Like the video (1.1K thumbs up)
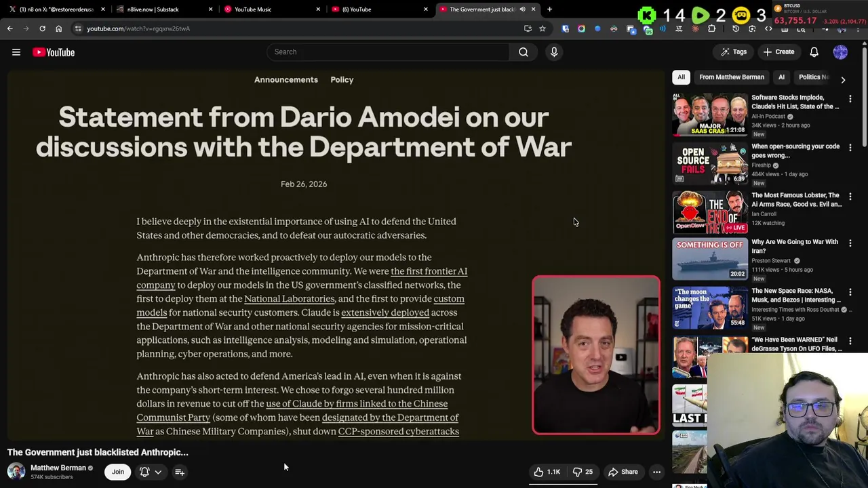The height and width of the screenshot is (488, 868). click(x=547, y=472)
